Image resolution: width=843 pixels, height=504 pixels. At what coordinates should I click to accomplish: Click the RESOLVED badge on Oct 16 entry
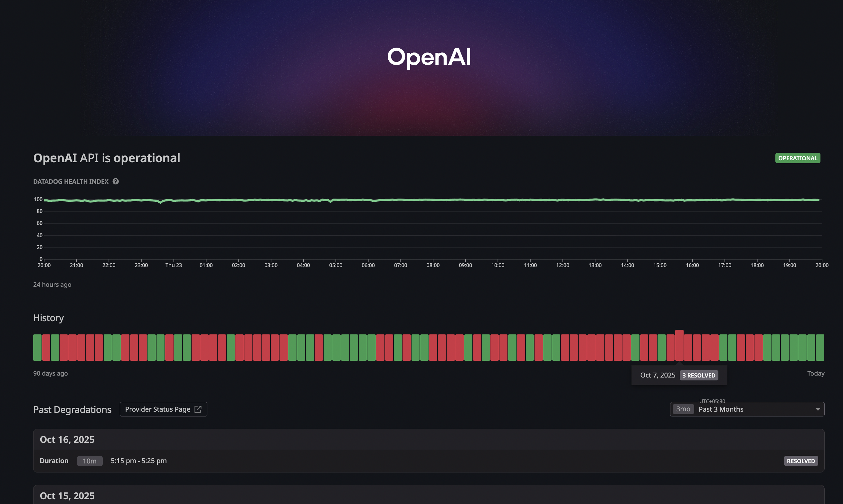tap(800, 461)
